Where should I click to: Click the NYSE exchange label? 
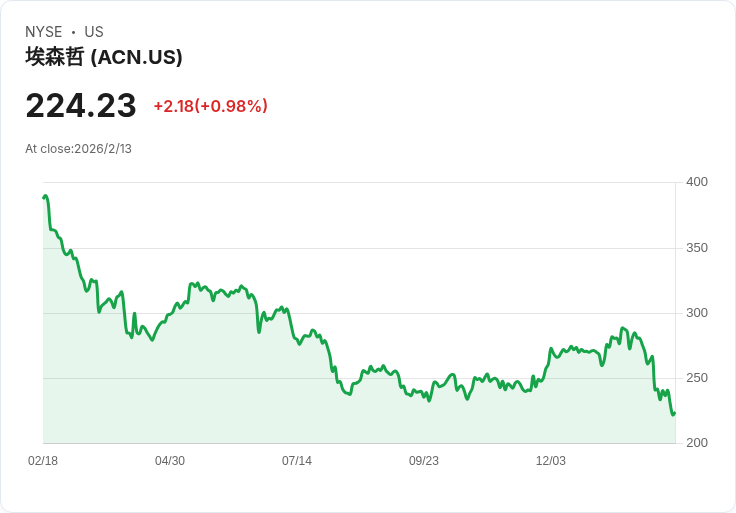click(44, 32)
